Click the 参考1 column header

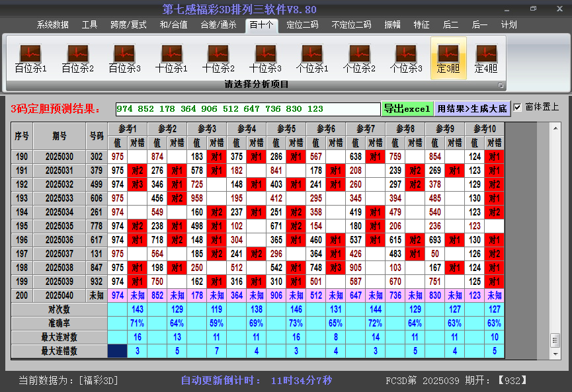pos(128,129)
